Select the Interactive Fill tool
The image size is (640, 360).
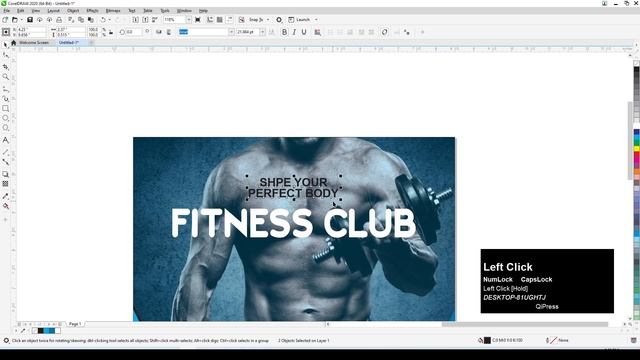point(6,206)
